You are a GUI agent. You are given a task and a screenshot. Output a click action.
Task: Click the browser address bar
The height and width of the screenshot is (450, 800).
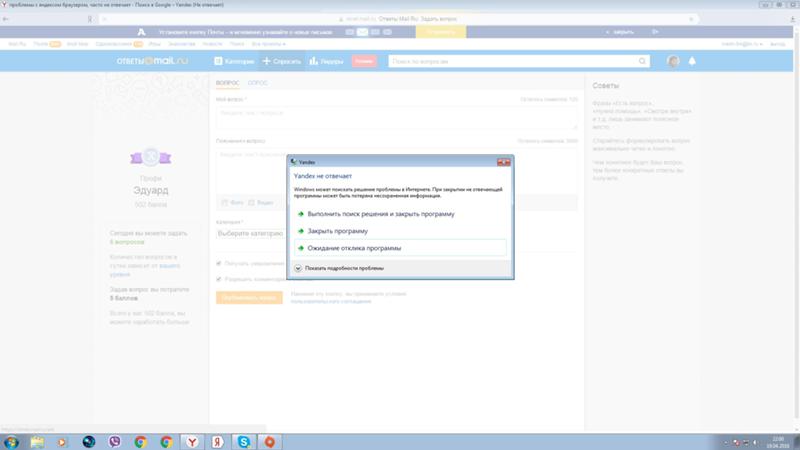(398, 19)
